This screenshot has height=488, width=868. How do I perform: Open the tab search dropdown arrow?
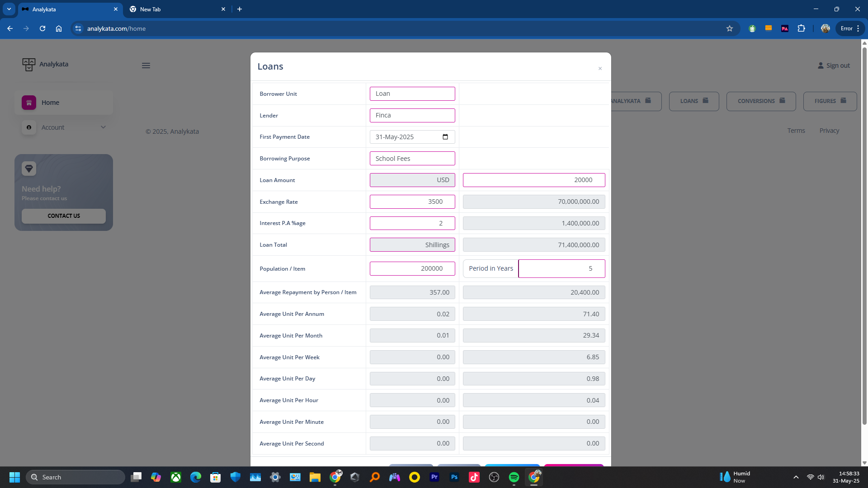[9, 9]
